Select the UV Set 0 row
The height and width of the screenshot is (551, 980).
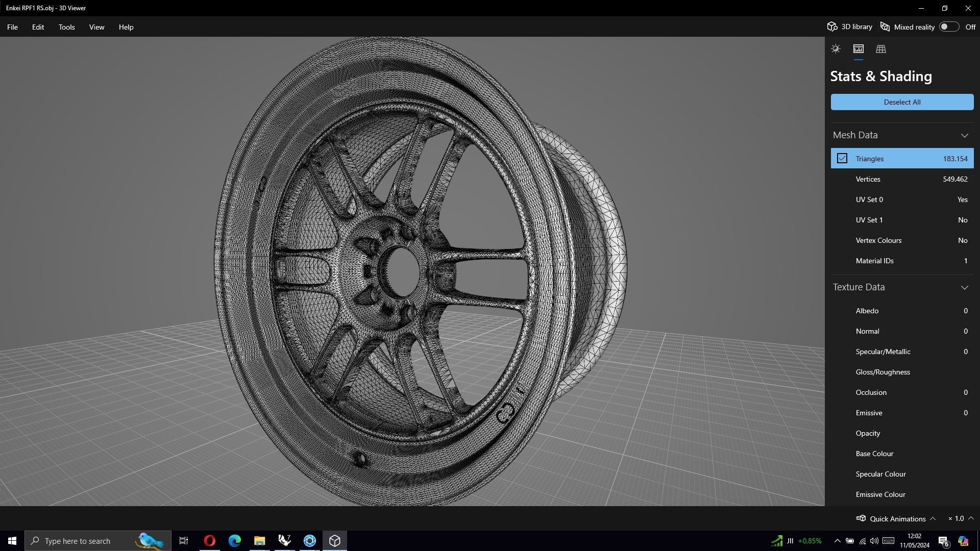coord(902,199)
